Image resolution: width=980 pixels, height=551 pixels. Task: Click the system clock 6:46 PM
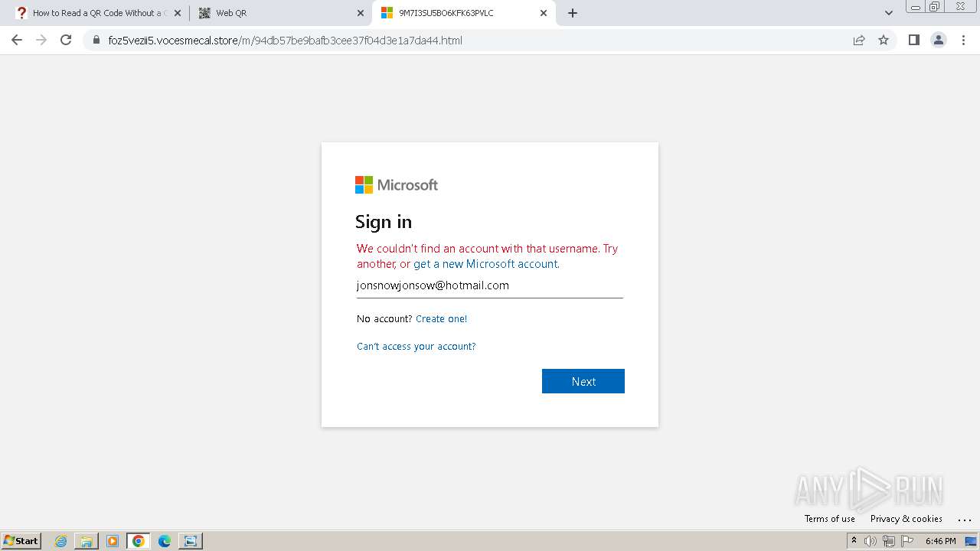coord(940,541)
